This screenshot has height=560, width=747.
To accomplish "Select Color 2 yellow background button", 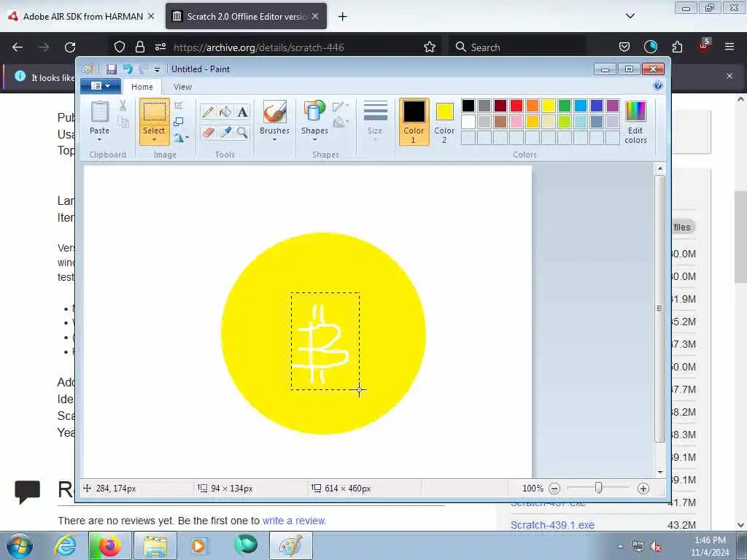I will [x=444, y=122].
